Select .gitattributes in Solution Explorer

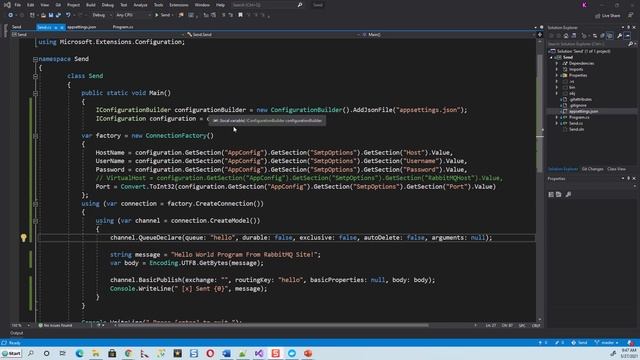point(580,99)
